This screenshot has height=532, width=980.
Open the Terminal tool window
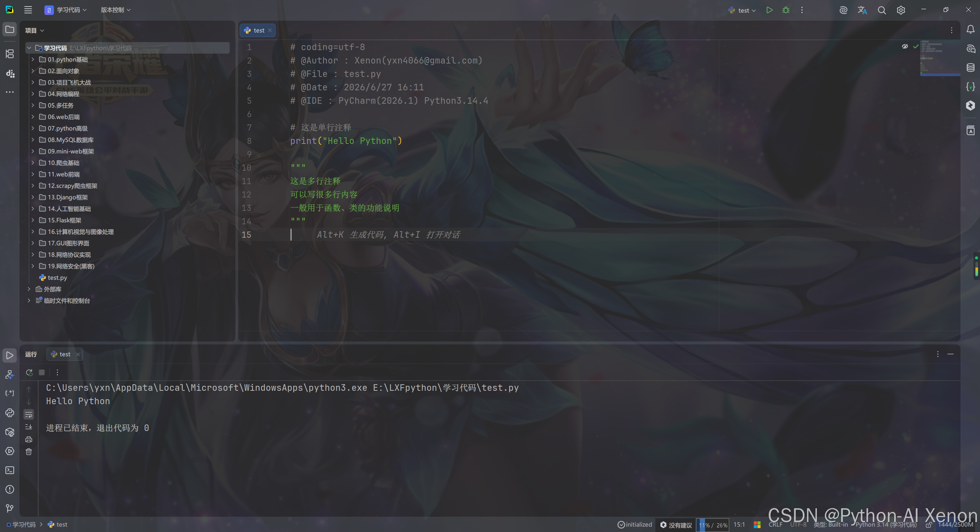point(10,470)
